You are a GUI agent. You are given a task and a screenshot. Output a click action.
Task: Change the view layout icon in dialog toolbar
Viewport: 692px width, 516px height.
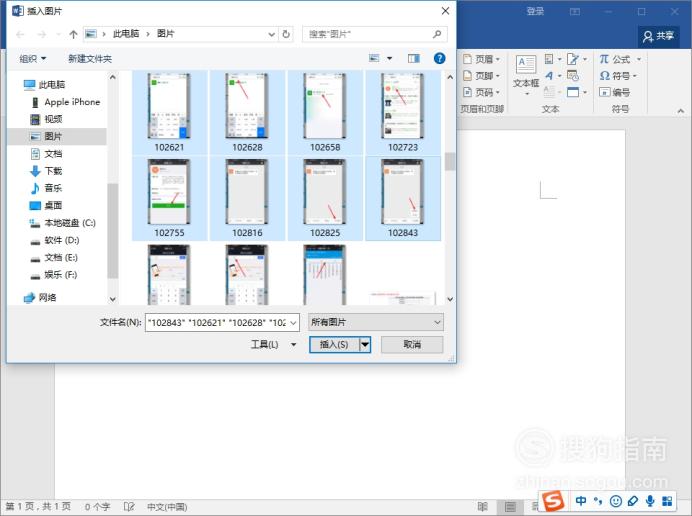374,58
